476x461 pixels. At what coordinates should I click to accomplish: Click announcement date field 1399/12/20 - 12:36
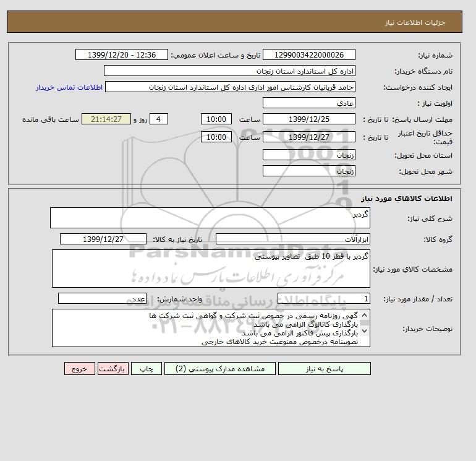(122, 54)
